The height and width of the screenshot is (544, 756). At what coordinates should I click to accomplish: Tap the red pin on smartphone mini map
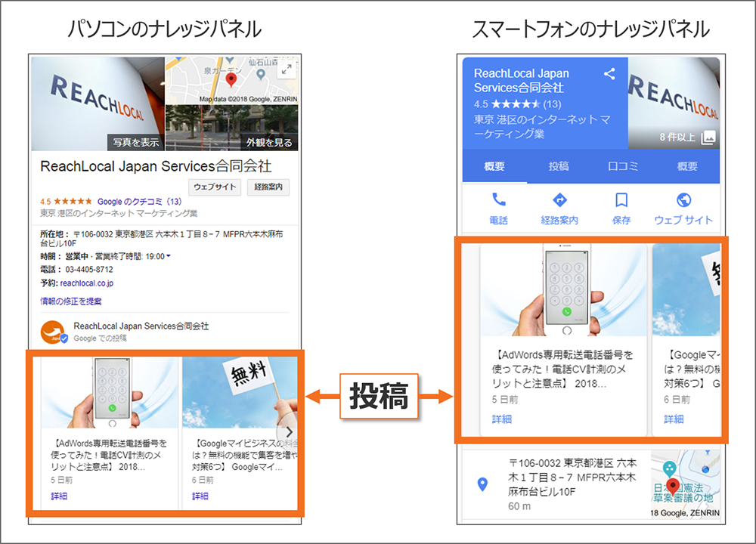point(673,487)
